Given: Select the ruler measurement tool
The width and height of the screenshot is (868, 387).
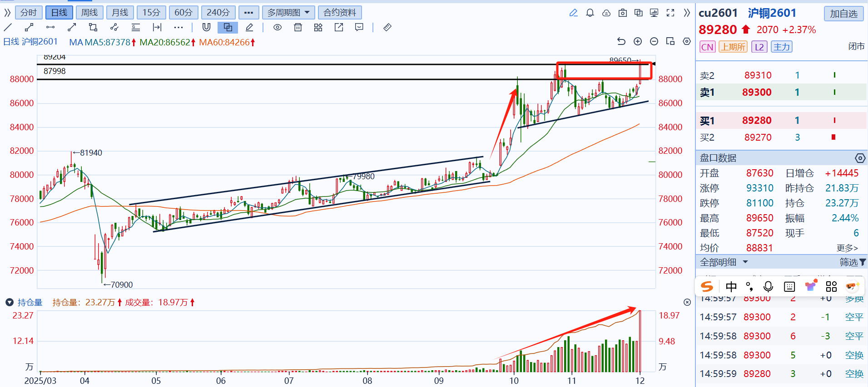Looking at the screenshot, I should (x=387, y=28).
